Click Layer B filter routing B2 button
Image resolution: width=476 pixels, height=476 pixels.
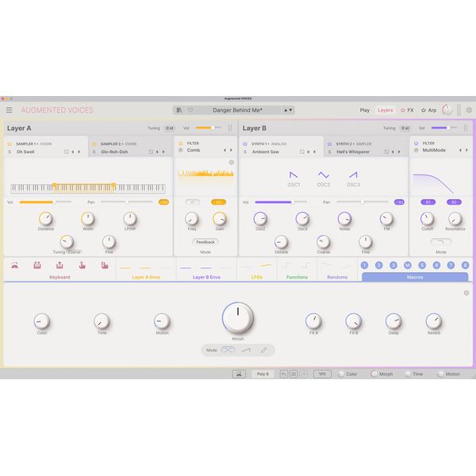click(x=454, y=202)
